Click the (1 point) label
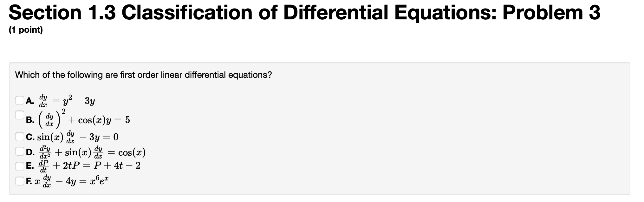The image size is (644, 202). 25,30
